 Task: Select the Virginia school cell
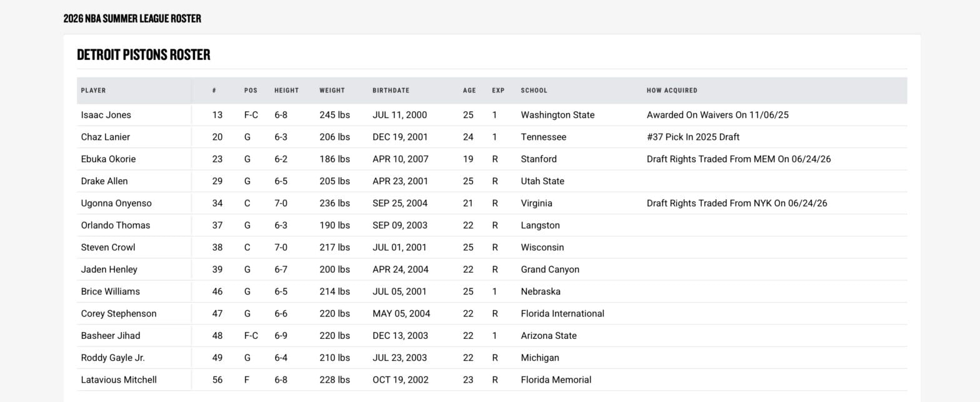click(536, 203)
